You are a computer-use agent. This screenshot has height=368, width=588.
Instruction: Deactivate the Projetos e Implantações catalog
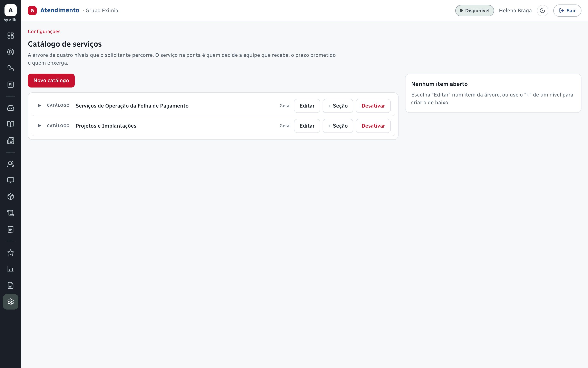(373, 126)
